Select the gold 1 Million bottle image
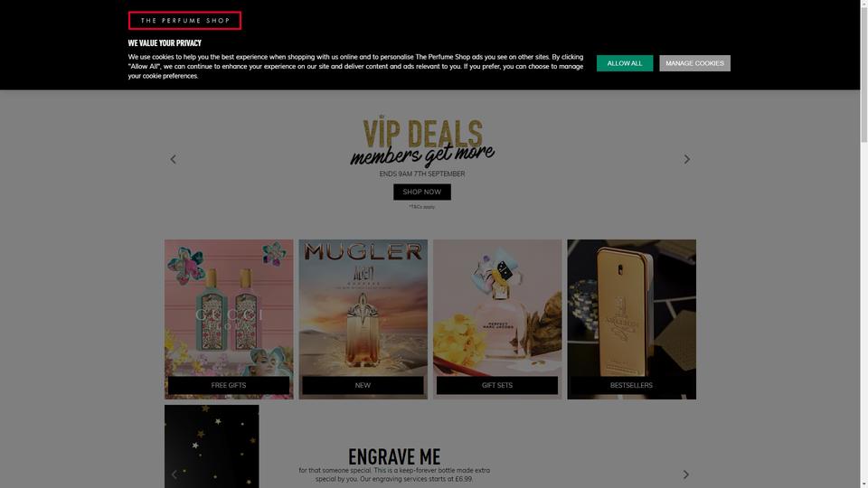Image resolution: width=868 pixels, height=488 pixels. click(x=632, y=307)
